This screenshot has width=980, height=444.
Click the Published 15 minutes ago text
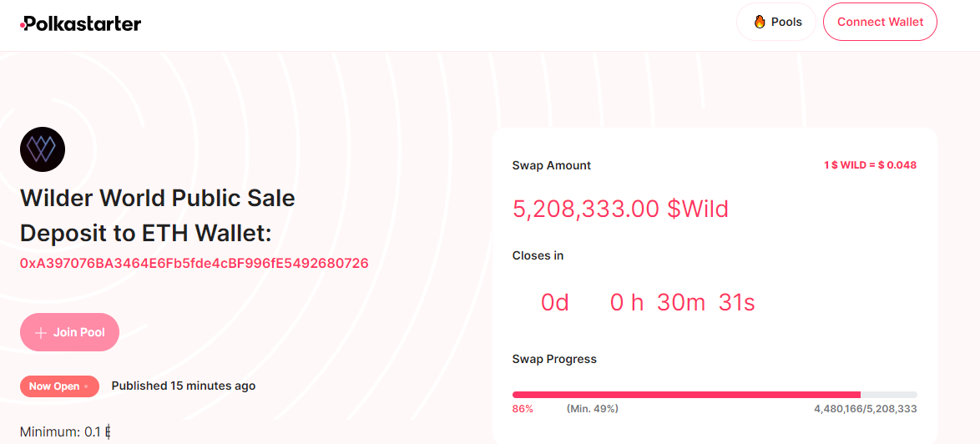tap(184, 386)
